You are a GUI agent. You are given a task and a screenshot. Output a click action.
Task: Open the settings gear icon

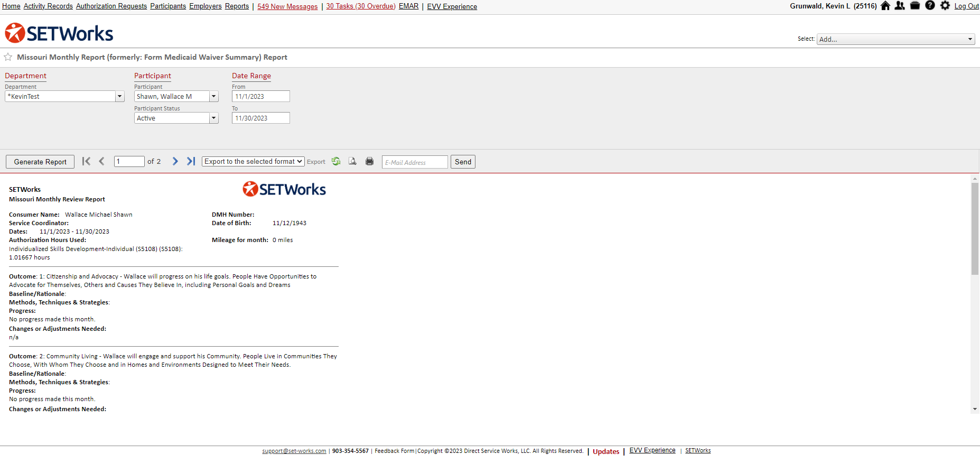pyautogui.click(x=945, y=6)
